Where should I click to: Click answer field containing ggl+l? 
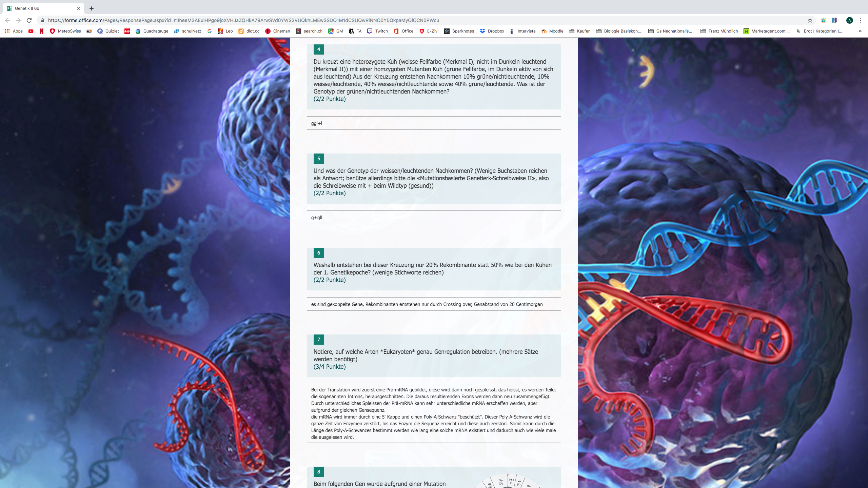tap(434, 123)
